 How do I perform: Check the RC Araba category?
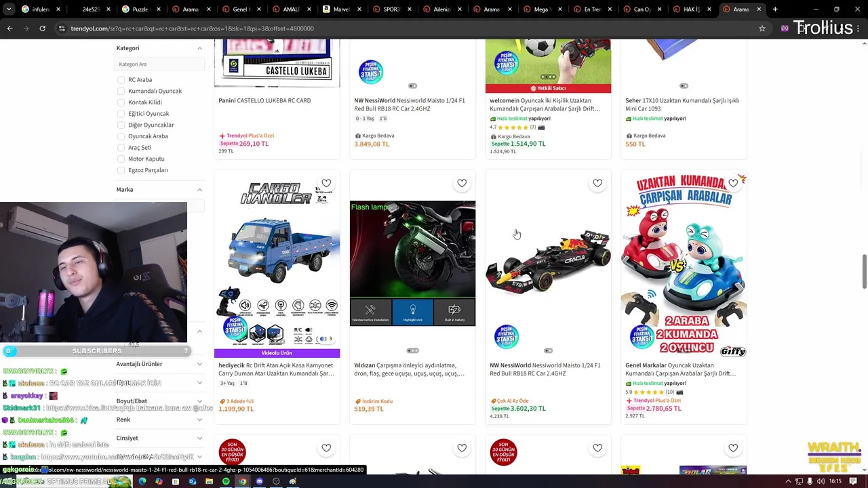click(121, 80)
